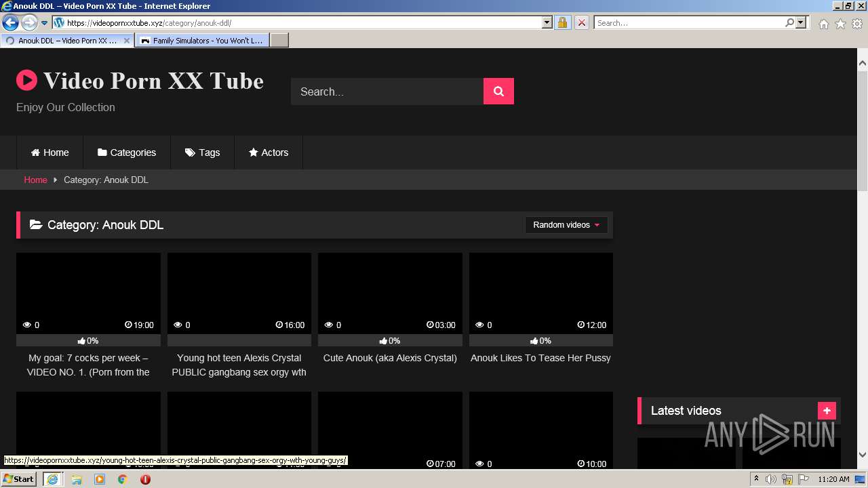Click the network tray icon
The height and width of the screenshot is (488, 868).
point(787,479)
